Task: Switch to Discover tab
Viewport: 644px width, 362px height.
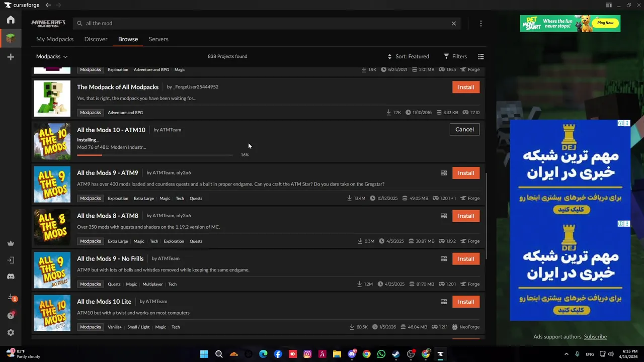Action: [96, 39]
